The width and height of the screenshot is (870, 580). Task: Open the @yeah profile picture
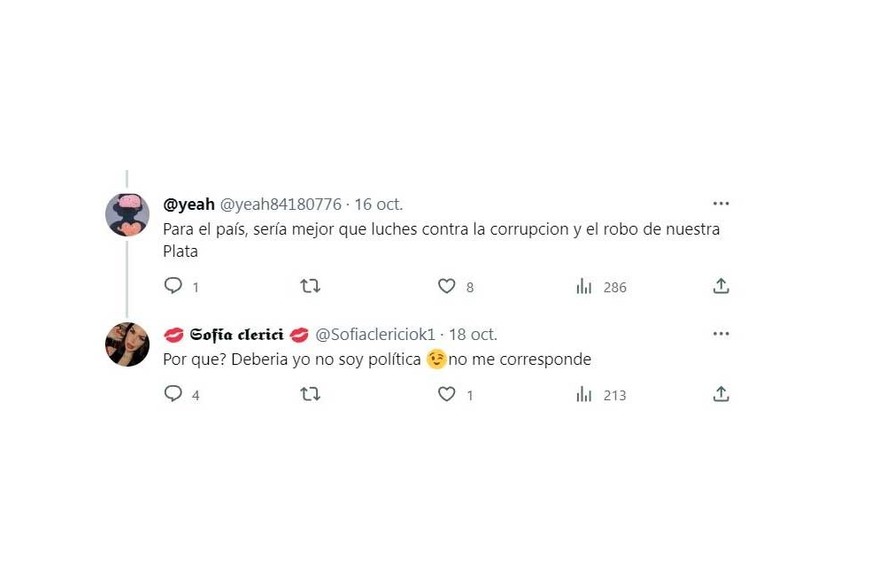point(127,214)
